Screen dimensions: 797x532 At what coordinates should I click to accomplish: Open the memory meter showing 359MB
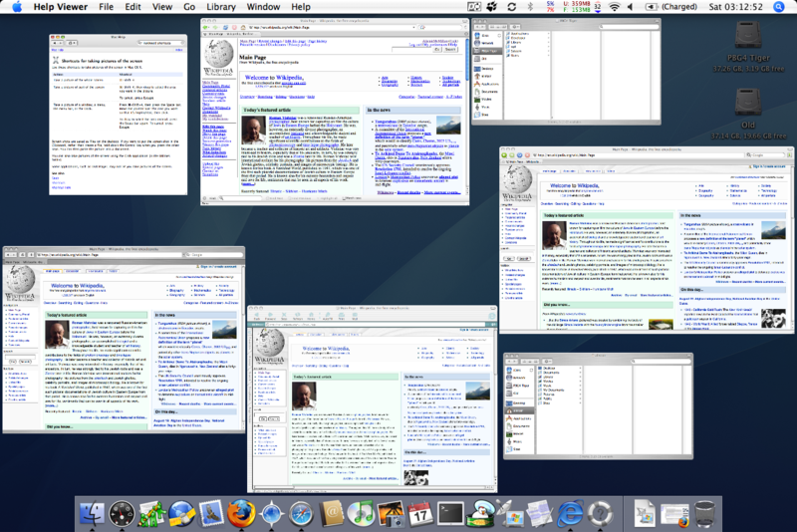(579, 7)
